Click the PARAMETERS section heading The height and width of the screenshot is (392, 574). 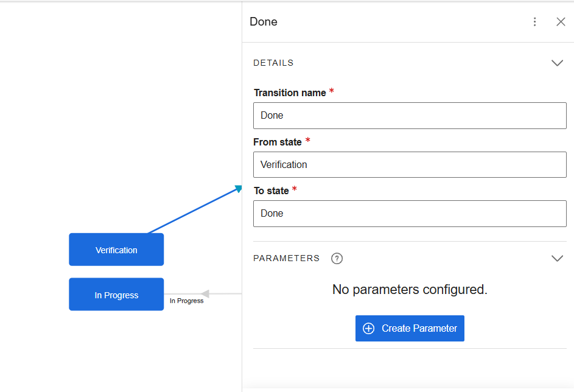(x=286, y=259)
